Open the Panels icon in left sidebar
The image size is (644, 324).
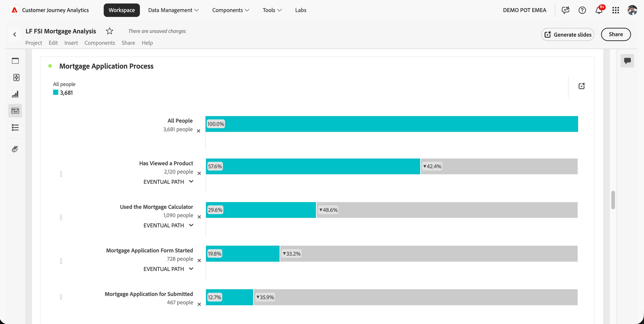pos(15,61)
